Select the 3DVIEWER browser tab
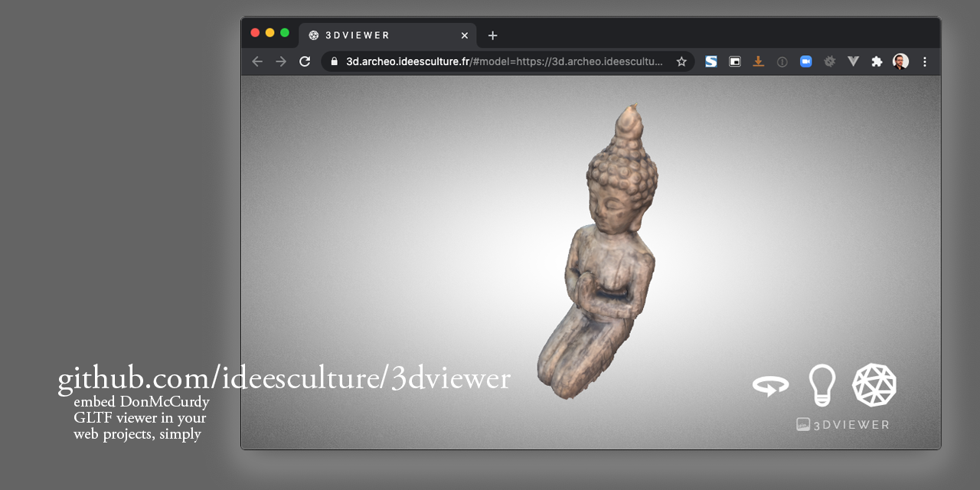This screenshot has width=980, height=490. [x=375, y=34]
